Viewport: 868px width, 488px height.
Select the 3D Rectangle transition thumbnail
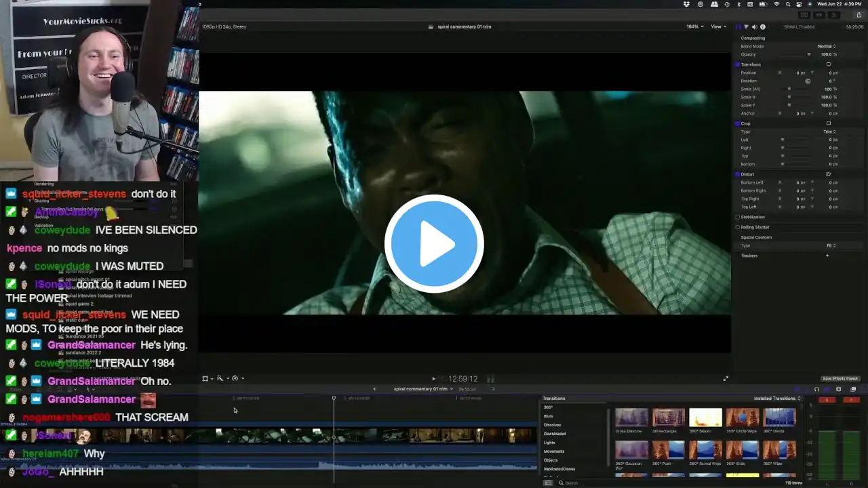tap(669, 418)
